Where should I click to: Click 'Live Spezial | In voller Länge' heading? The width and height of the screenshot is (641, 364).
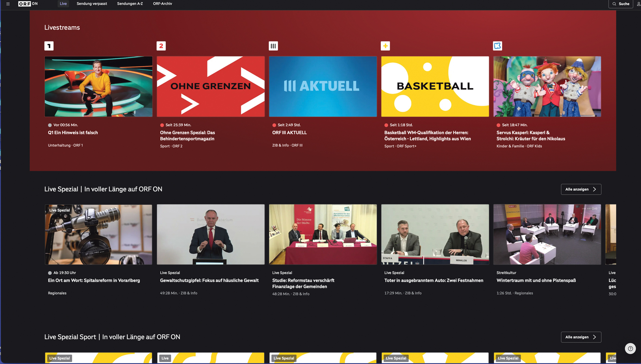click(x=103, y=189)
